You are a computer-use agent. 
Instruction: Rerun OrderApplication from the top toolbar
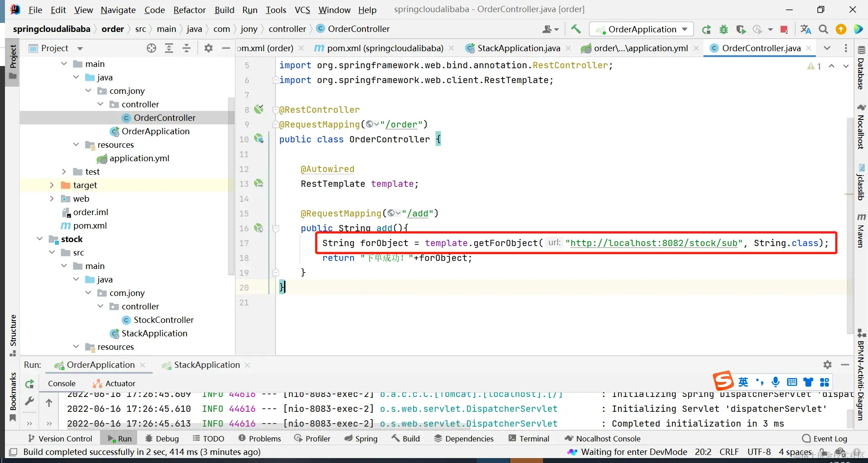(x=706, y=29)
